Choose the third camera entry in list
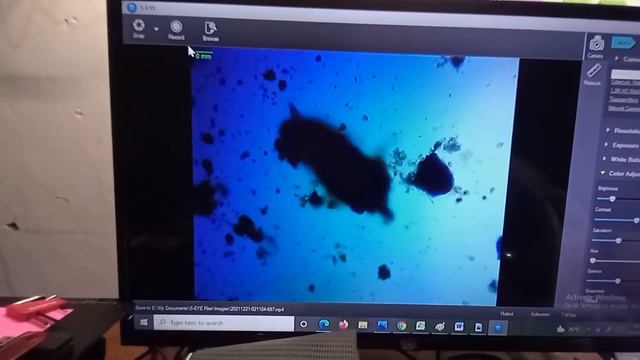Viewport: 640px width, 360px height. coord(624,100)
